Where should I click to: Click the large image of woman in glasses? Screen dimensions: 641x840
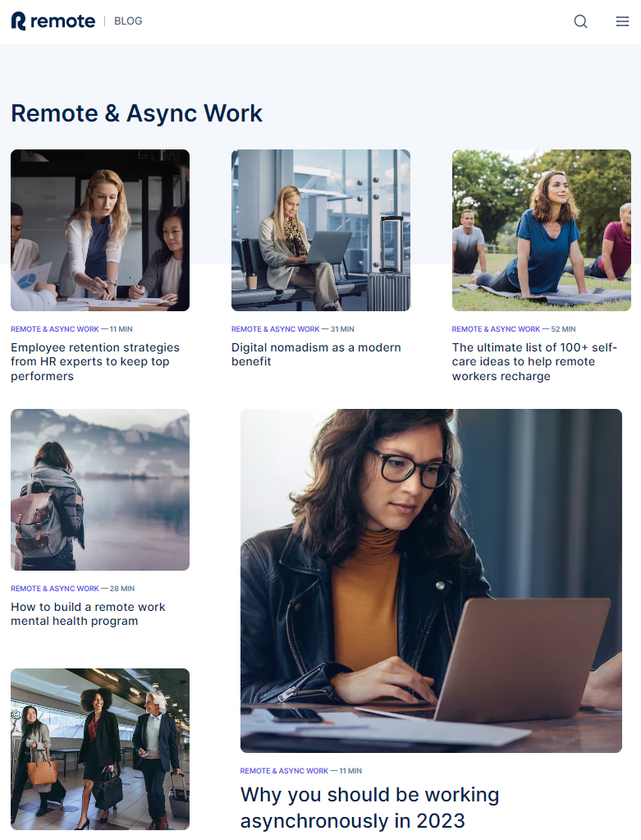click(x=431, y=581)
